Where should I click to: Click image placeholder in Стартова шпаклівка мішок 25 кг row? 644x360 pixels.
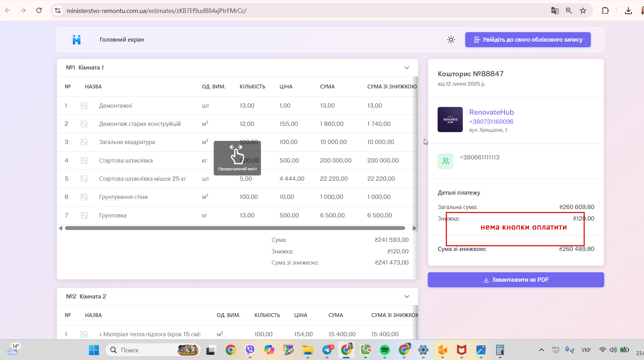pos(84,179)
